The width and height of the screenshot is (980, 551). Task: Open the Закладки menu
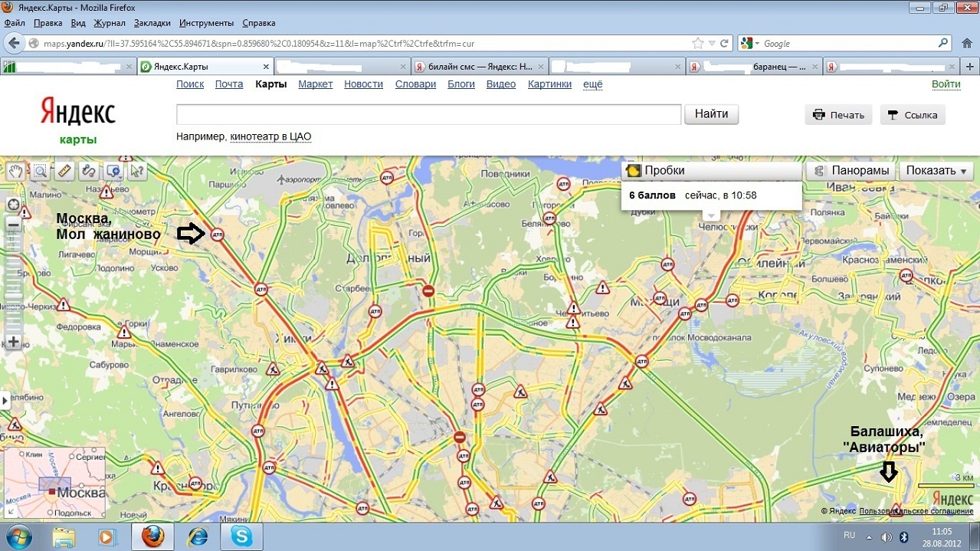152,23
